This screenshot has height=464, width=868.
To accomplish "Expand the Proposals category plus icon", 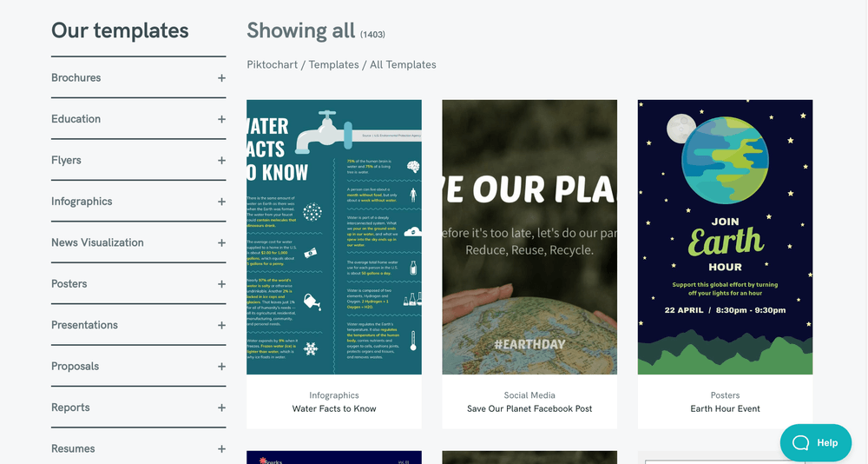I will point(221,367).
